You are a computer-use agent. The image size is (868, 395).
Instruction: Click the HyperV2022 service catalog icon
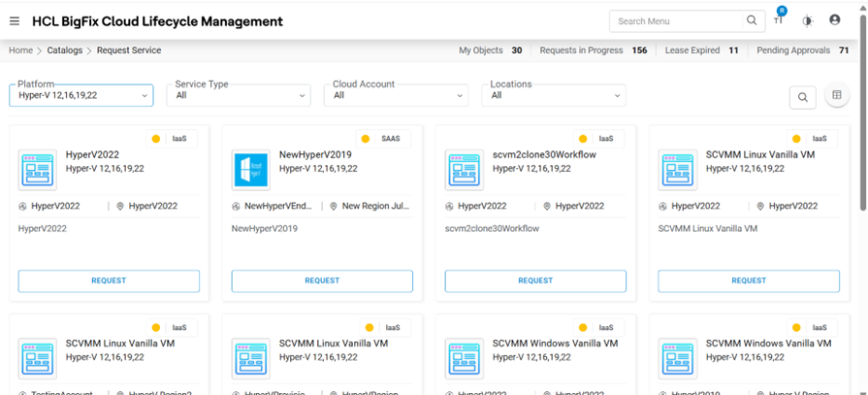[38, 170]
